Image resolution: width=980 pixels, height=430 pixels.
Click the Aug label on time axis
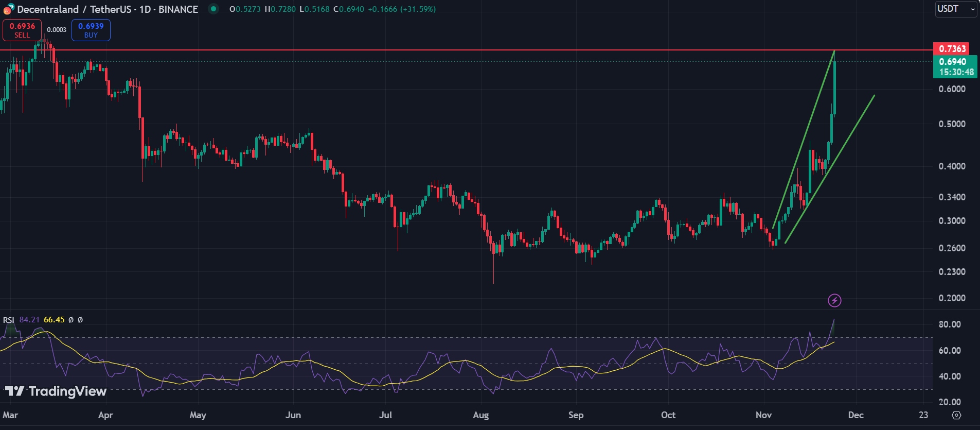pos(481,415)
